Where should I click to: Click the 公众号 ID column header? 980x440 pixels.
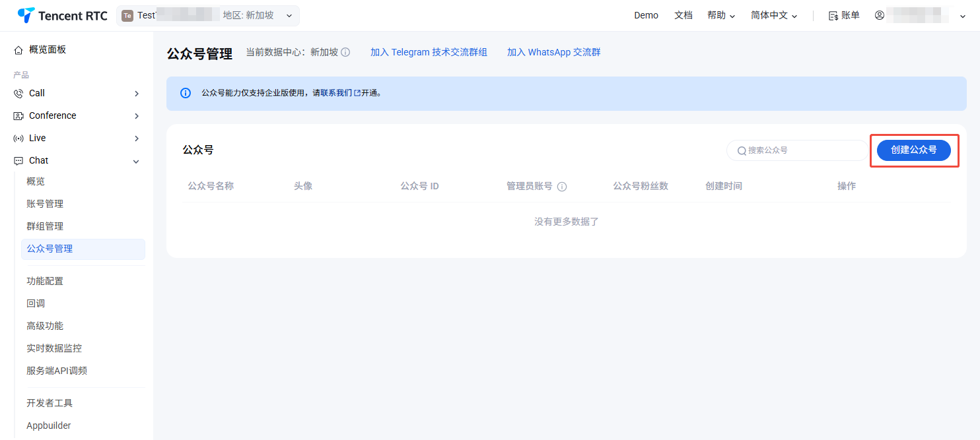[419, 186]
